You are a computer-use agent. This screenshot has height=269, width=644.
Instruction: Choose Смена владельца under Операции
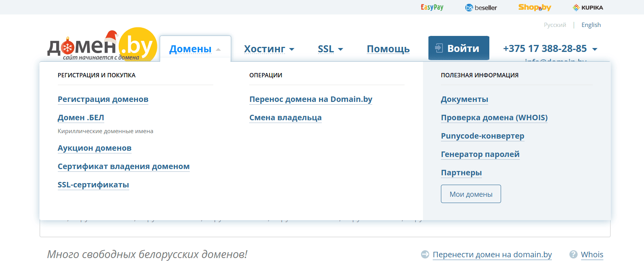[x=285, y=118]
